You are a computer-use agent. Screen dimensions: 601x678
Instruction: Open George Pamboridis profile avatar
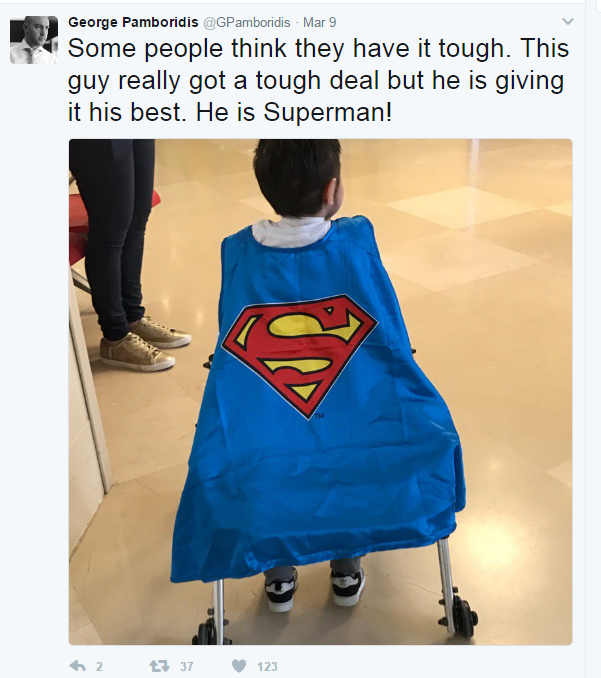(34, 40)
